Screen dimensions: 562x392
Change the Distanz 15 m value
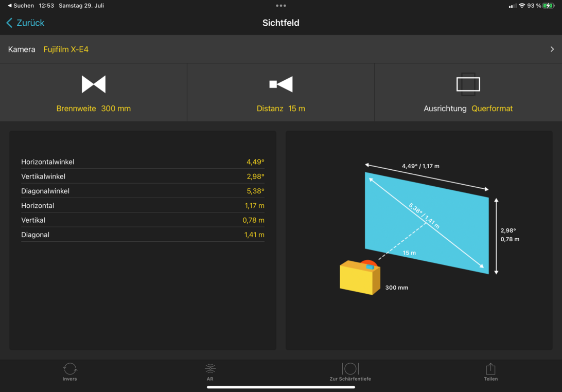tap(281, 109)
